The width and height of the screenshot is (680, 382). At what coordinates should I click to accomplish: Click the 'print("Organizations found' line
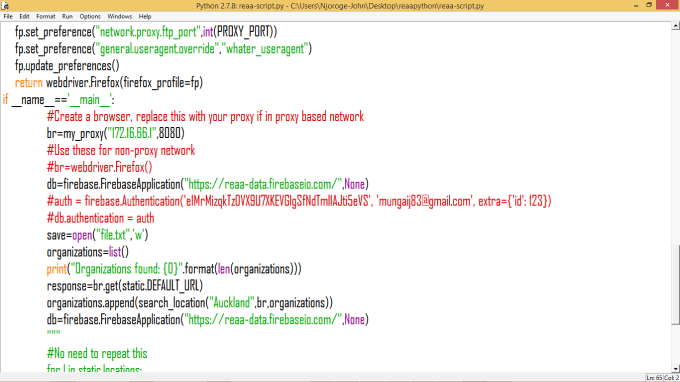pos(174,269)
